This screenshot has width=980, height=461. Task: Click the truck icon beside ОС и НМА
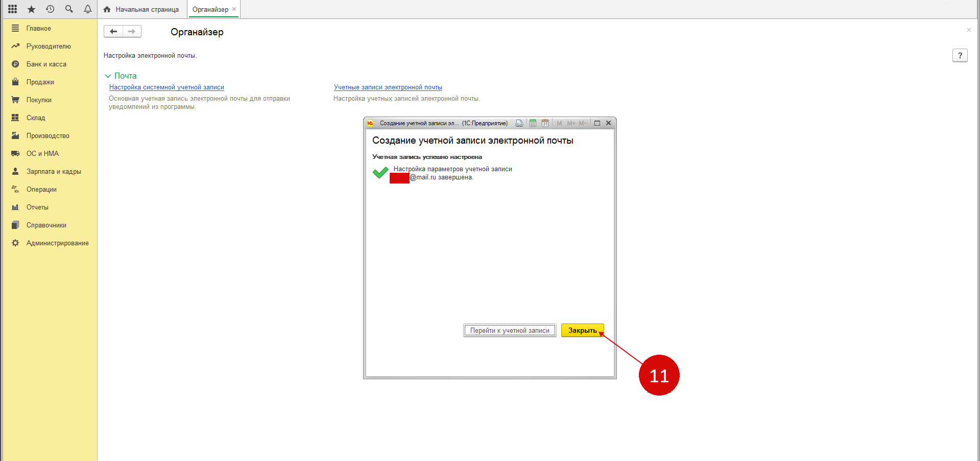[x=15, y=153]
